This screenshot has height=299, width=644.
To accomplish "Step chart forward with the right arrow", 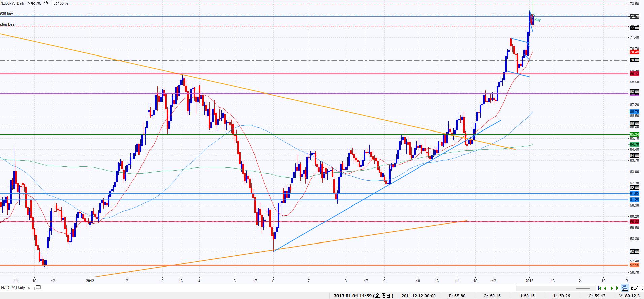I will tap(612, 288).
